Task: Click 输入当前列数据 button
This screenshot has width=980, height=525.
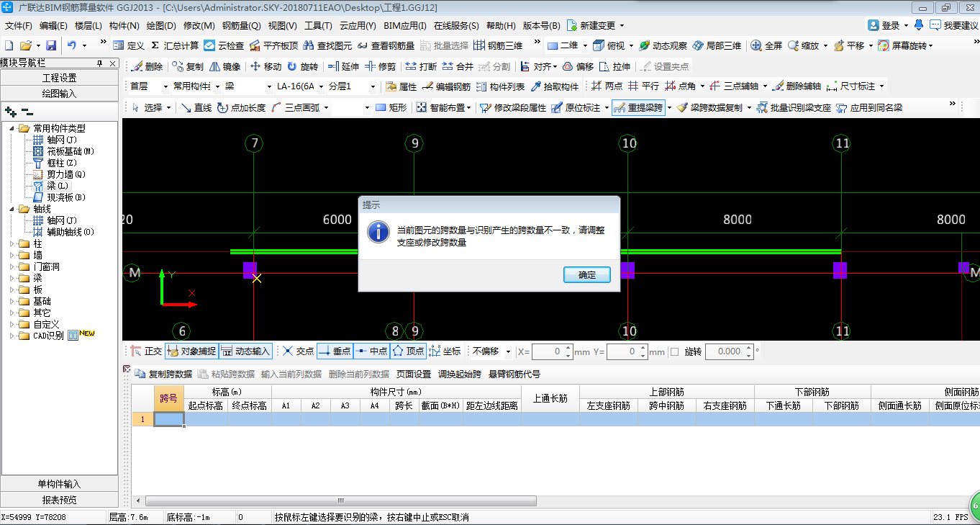Action: click(x=292, y=374)
